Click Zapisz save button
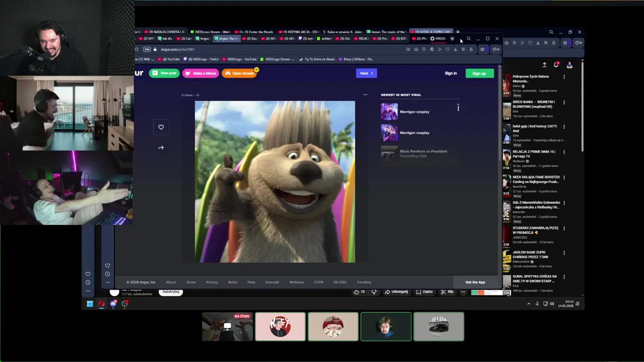Viewport: 644px width, 362px height. (x=424, y=292)
